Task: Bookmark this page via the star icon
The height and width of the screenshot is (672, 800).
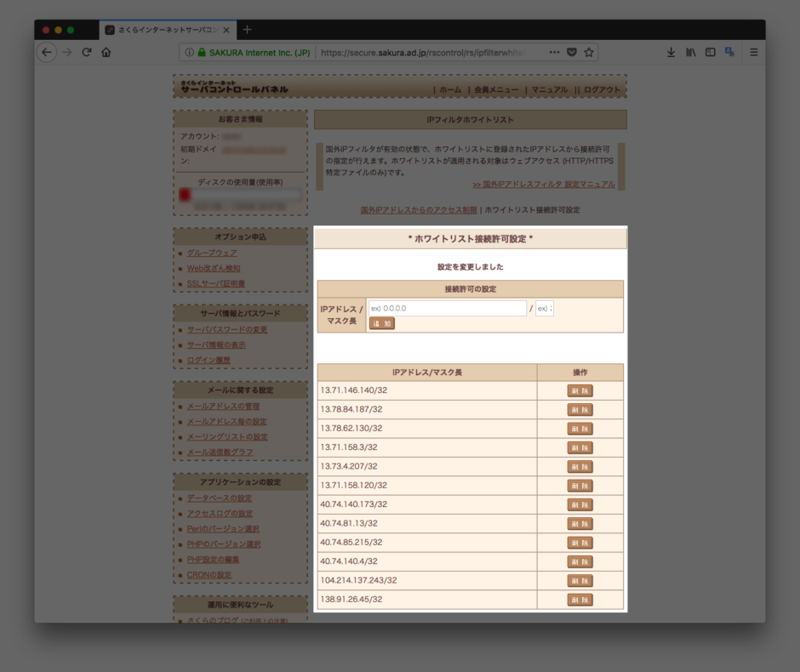Action: pyautogui.click(x=588, y=51)
